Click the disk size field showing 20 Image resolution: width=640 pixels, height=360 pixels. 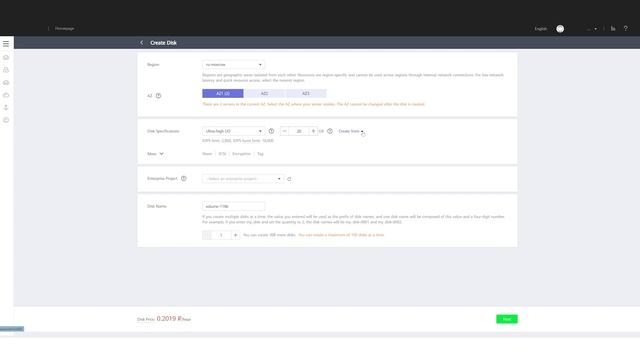coord(299,131)
